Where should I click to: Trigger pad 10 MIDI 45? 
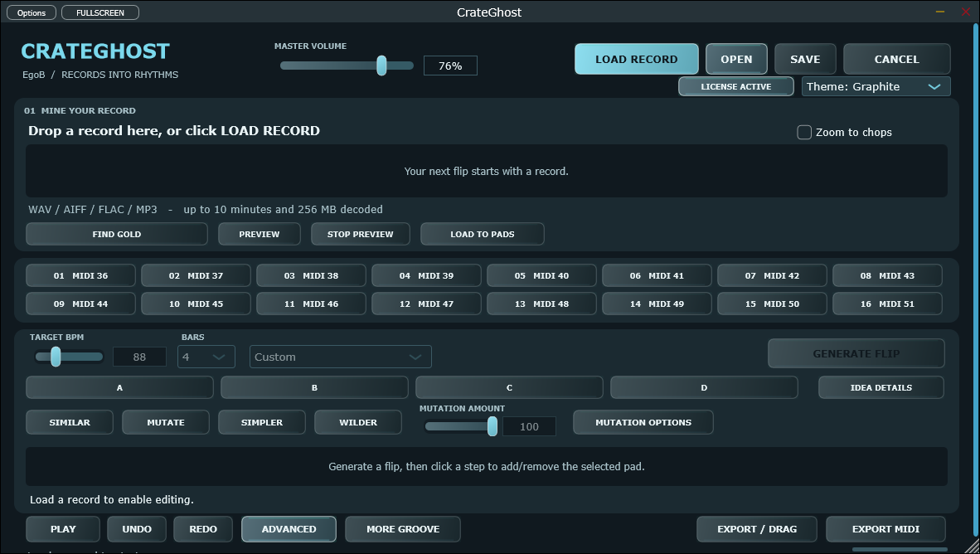coord(196,304)
